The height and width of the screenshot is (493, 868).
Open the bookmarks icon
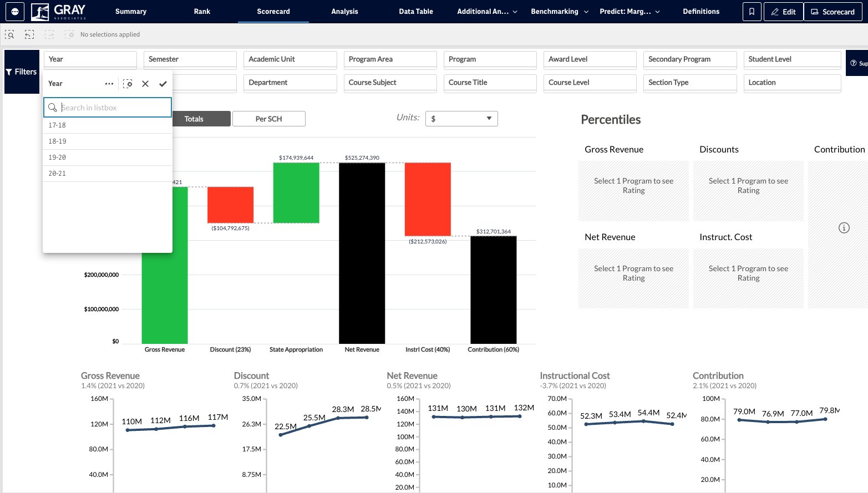click(x=752, y=12)
